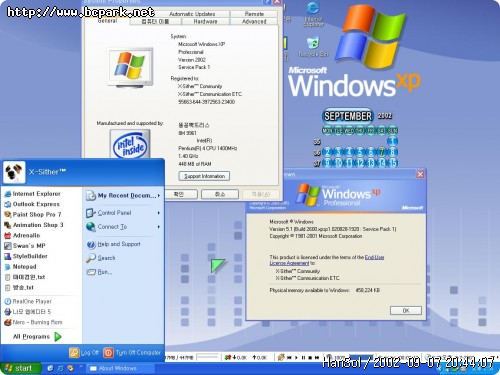This screenshot has height=375, width=500.
Task: Click the Start button on the taskbar
Action: (x=20, y=368)
